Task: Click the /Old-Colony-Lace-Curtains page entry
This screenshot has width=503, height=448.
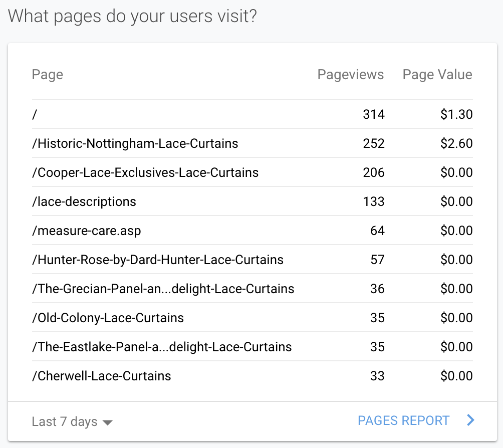Action: click(x=108, y=318)
